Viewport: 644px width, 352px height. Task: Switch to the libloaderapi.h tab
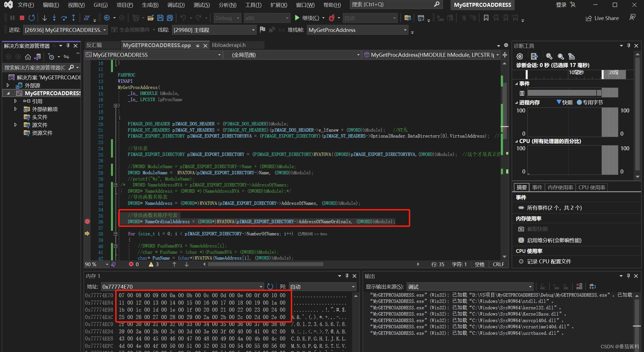point(229,45)
